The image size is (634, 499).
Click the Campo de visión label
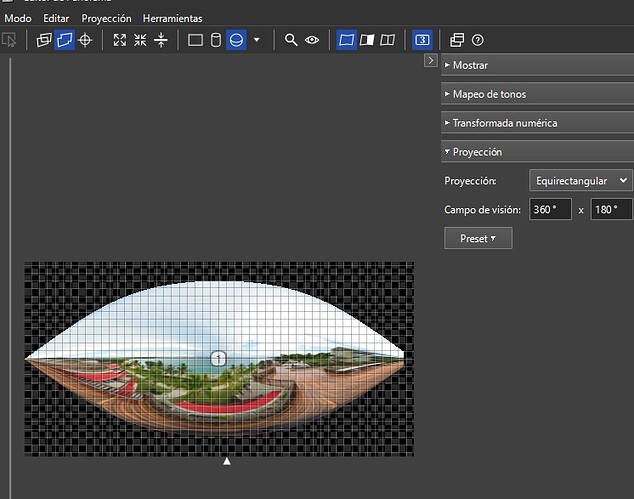482,209
